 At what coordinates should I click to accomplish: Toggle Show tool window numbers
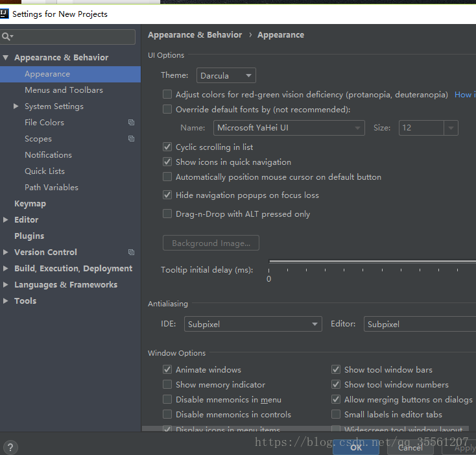coord(336,384)
